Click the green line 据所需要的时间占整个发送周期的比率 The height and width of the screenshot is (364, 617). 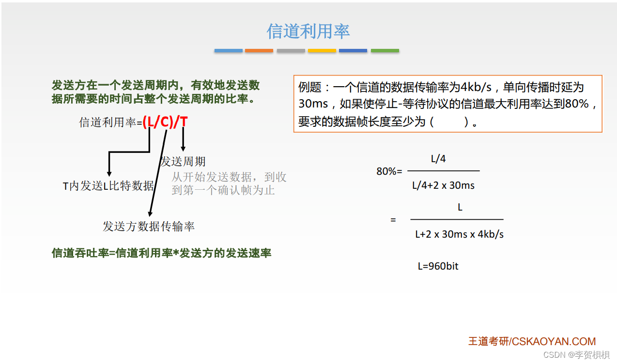click(154, 99)
